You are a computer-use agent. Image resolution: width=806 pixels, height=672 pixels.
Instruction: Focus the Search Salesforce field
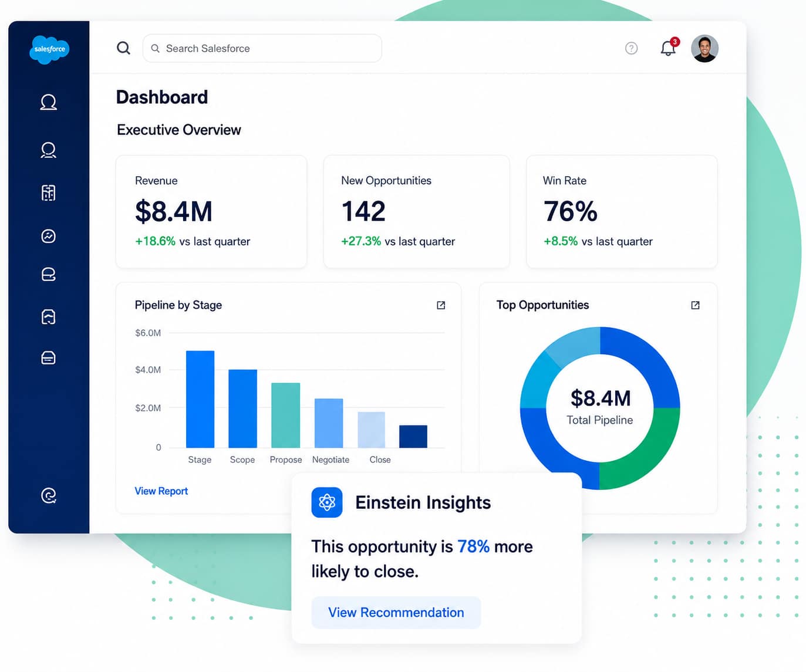pos(262,48)
